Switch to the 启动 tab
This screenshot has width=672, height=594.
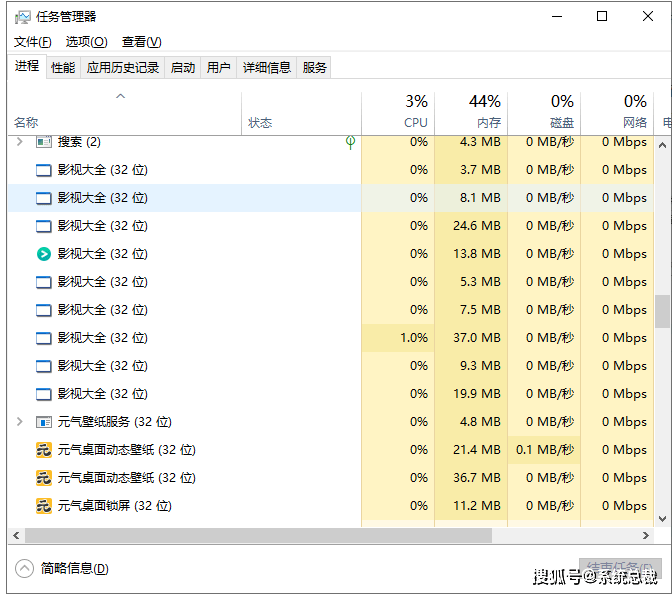coord(183,67)
